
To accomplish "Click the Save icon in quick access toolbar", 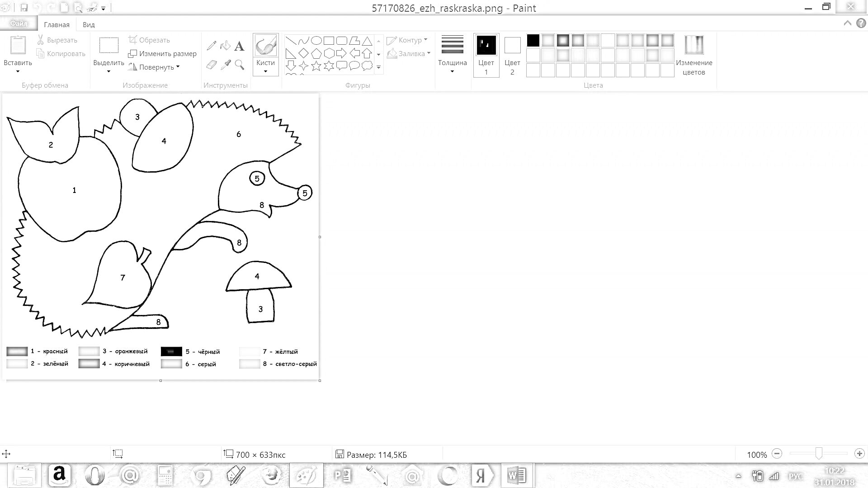I will (24, 8).
